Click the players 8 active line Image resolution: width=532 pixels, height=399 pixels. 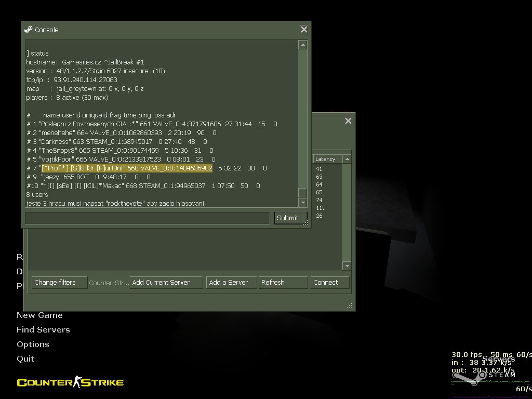67,98
